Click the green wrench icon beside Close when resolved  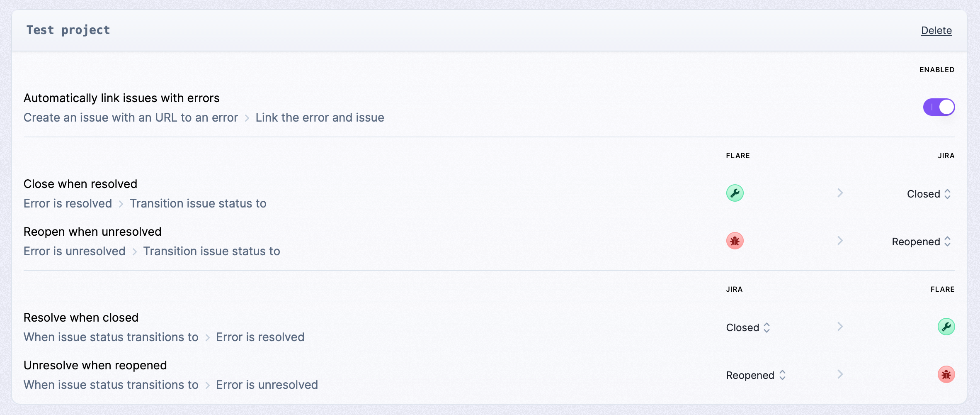click(735, 193)
